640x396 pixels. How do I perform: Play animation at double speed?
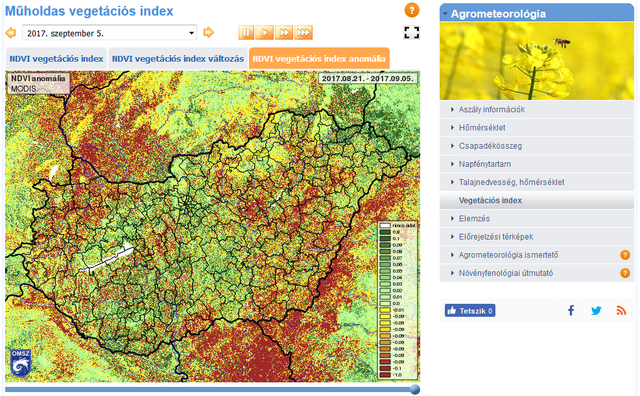[x=284, y=33]
